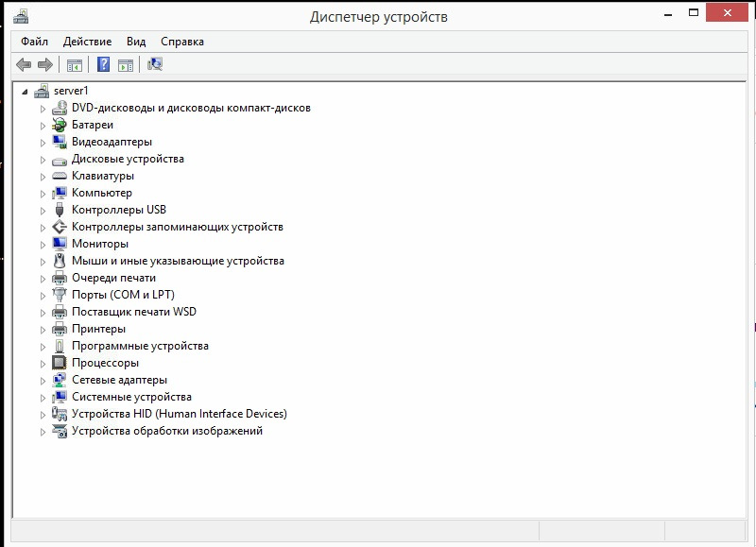Click the Мониторы monitor icon
The image size is (756, 547).
coord(60,244)
